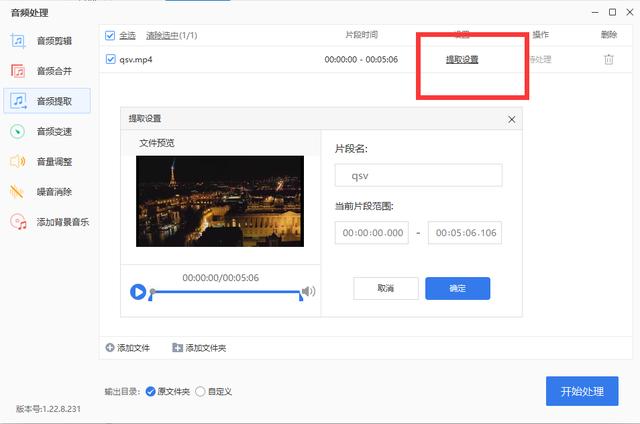Switch to the 音频剪辑 sidebar label

(54, 41)
